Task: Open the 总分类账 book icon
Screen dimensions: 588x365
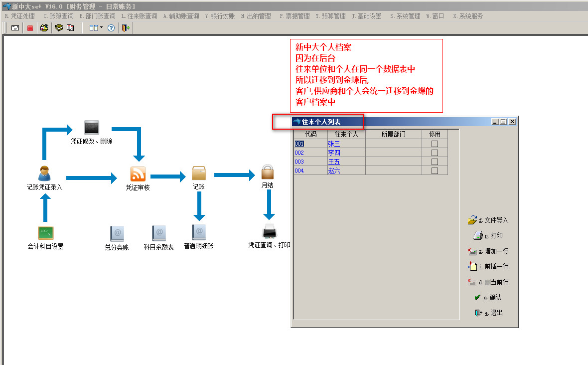Action: pos(117,233)
